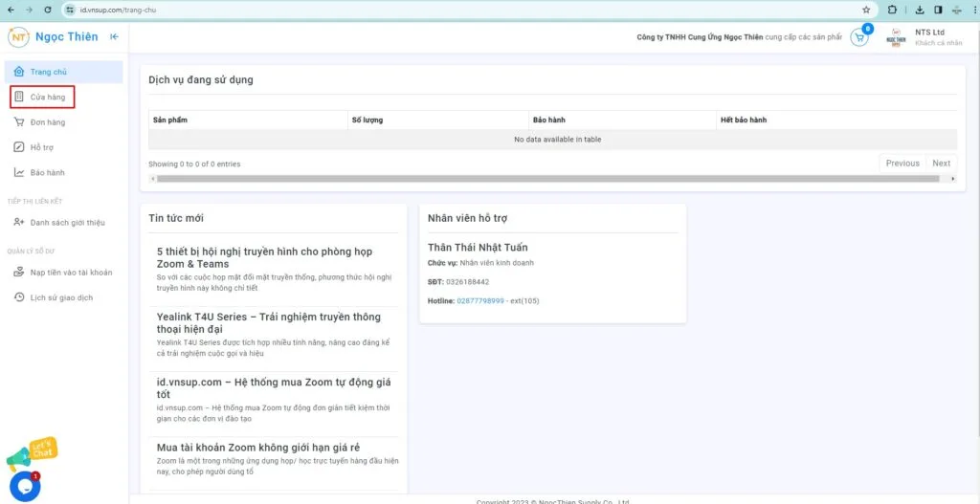Click the Next pagination button
Viewport: 980px width, 504px height.
coord(941,164)
